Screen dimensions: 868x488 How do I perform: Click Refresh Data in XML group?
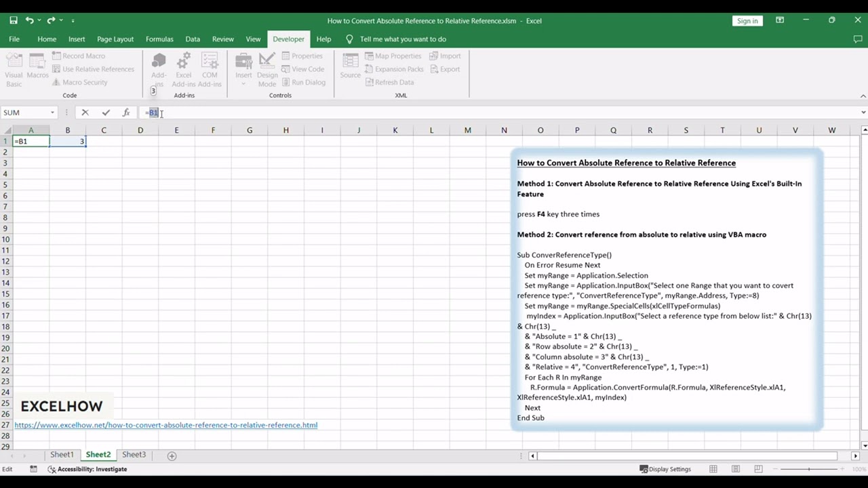(x=389, y=82)
